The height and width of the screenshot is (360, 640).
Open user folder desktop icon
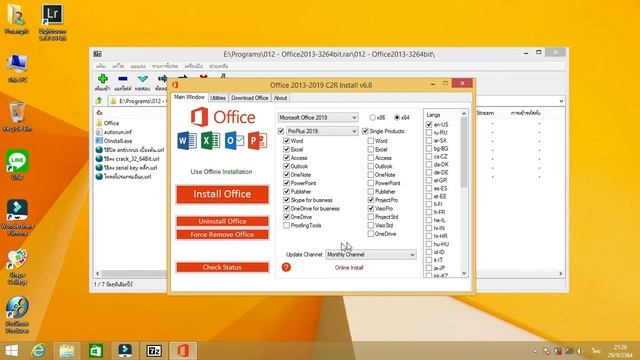(x=17, y=20)
